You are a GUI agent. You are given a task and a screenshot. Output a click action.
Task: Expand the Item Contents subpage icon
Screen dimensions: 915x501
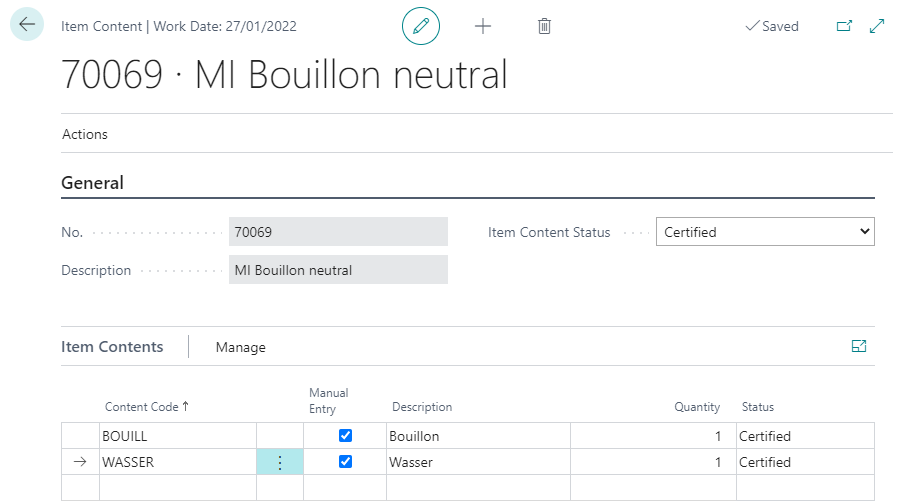[x=858, y=346]
